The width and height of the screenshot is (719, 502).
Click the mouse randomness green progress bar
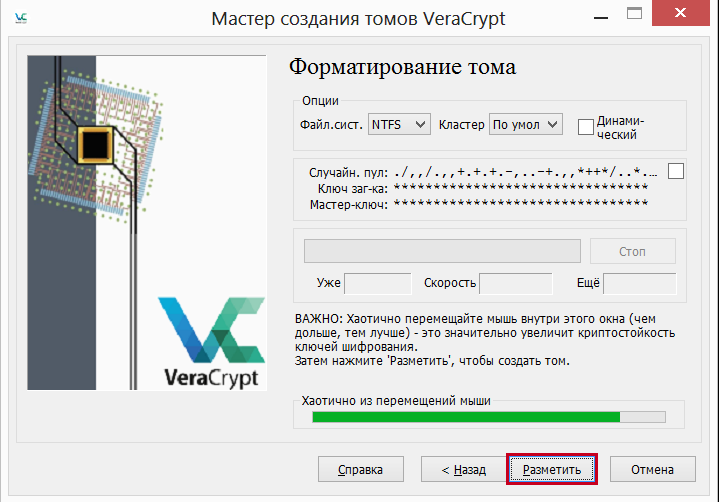coord(488,417)
